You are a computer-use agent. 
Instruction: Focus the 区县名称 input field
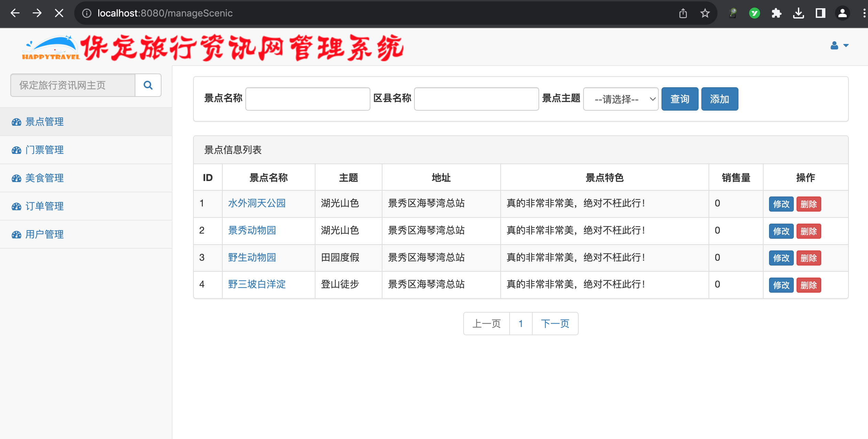(x=477, y=99)
